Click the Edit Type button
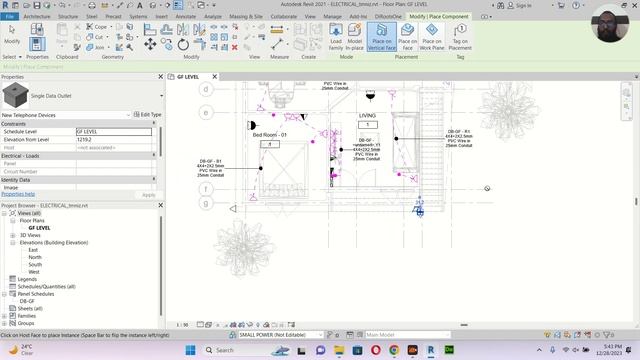 click(x=147, y=115)
